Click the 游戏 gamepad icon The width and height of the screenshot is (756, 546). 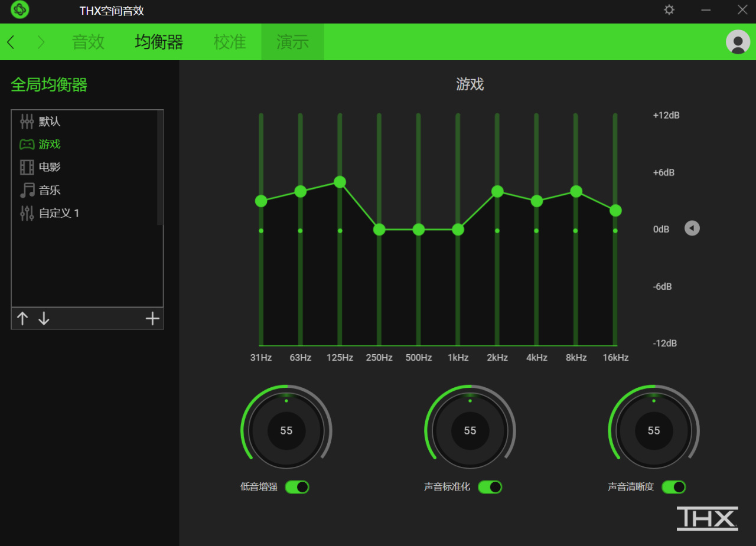(27, 144)
